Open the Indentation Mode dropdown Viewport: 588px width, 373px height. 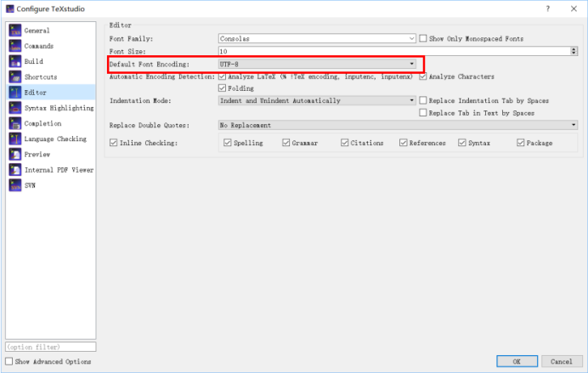pyautogui.click(x=317, y=100)
